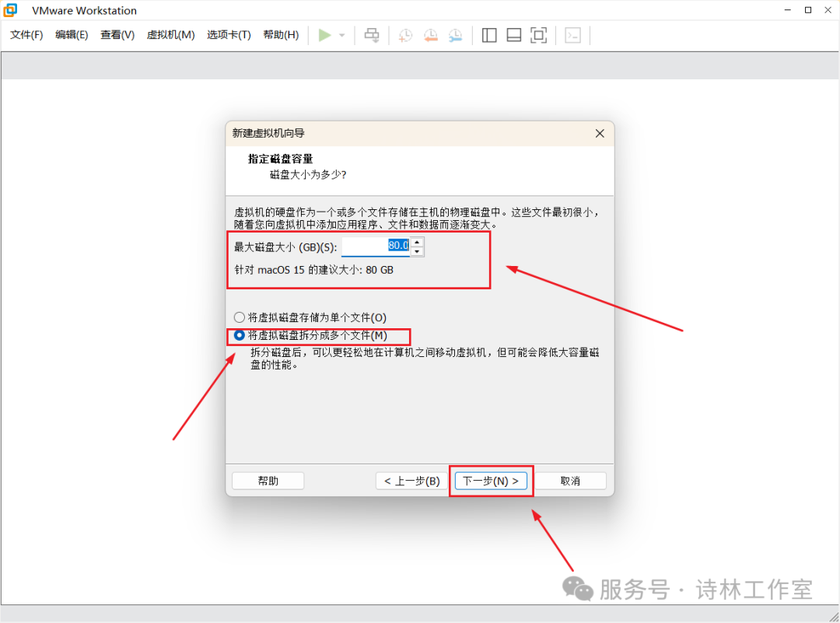
Task: Click the take snapshot toolbar icon
Action: [x=405, y=35]
